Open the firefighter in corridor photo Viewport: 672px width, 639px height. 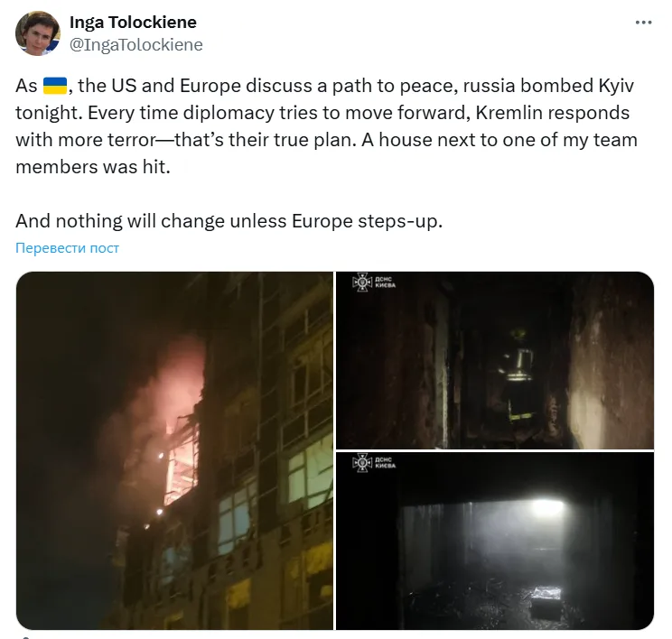(495, 360)
